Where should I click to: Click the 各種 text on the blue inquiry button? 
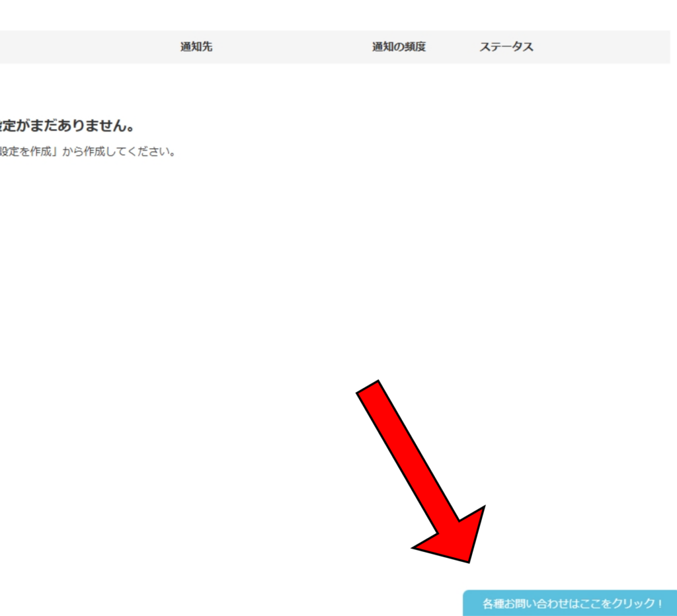[493, 603]
